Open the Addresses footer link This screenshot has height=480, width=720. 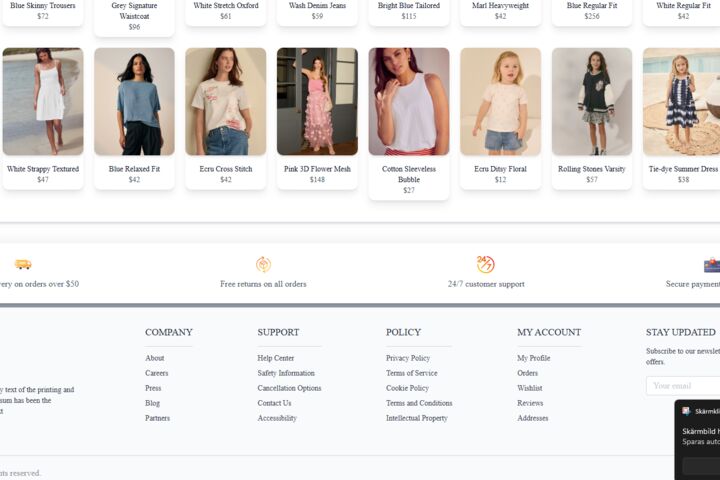[x=533, y=418]
